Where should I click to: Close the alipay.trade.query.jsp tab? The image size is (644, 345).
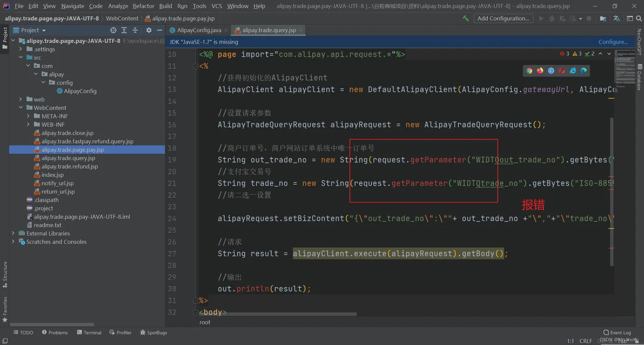301,30
